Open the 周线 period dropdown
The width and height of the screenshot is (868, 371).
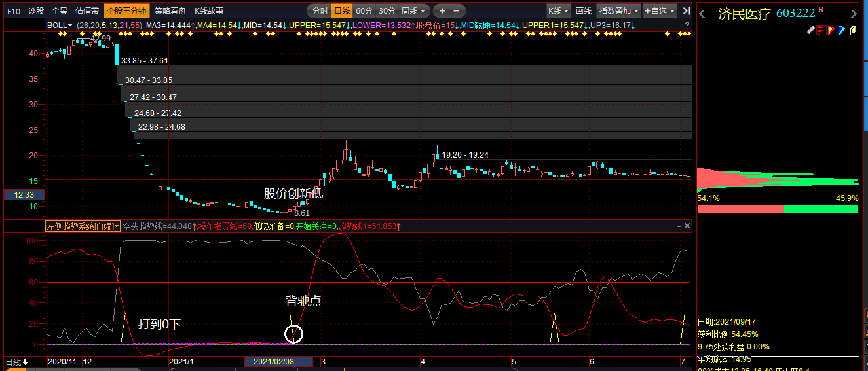tap(414, 11)
